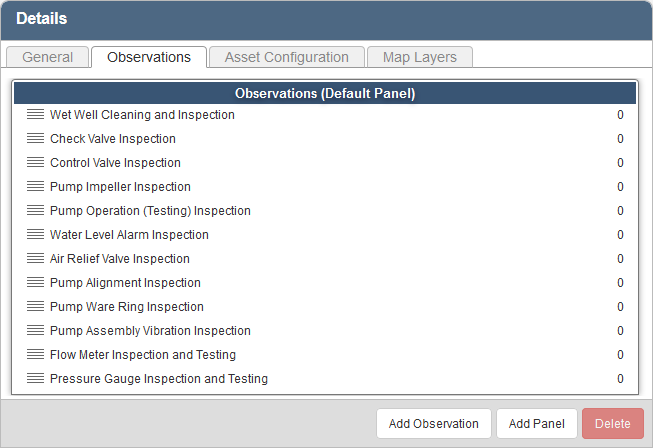Click Pump Assembly Vibration Inspection entry
This screenshot has width=653, height=448.
pos(150,331)
